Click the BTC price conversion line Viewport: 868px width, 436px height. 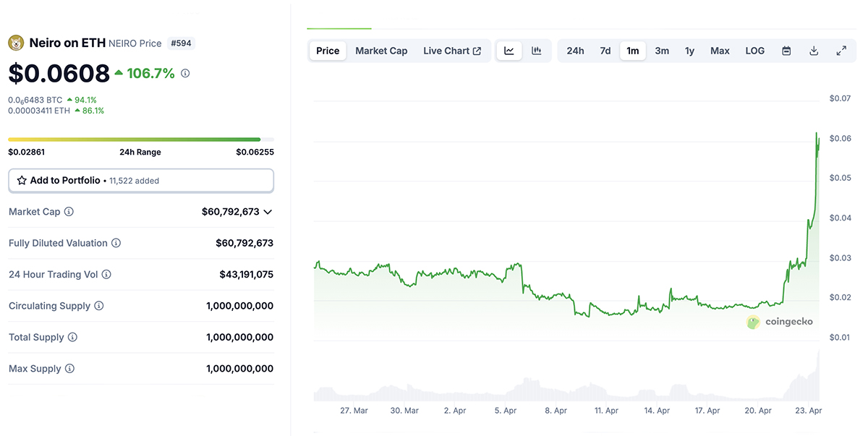tap(52, 100)
